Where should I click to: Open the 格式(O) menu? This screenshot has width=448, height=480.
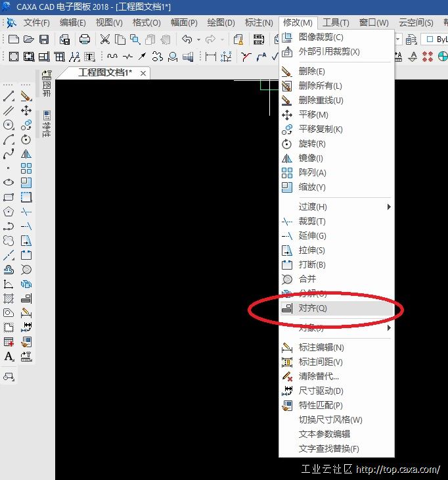click(146, 22)
